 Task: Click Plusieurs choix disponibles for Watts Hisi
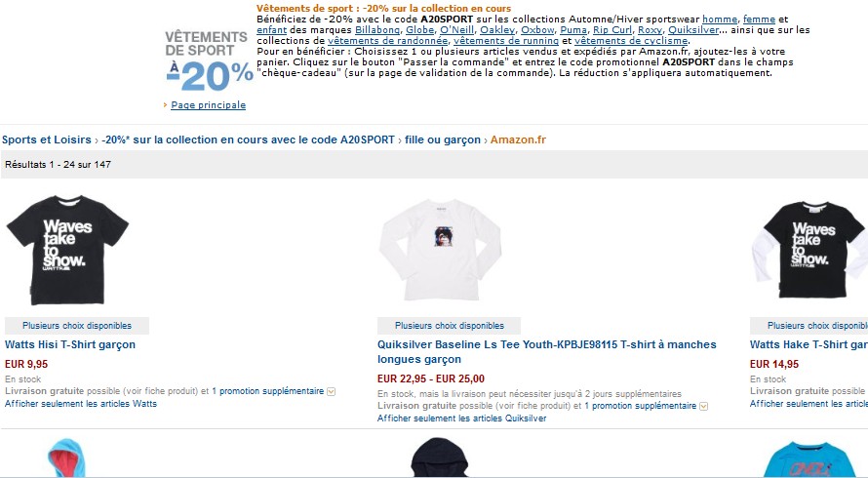pos(77,326)
